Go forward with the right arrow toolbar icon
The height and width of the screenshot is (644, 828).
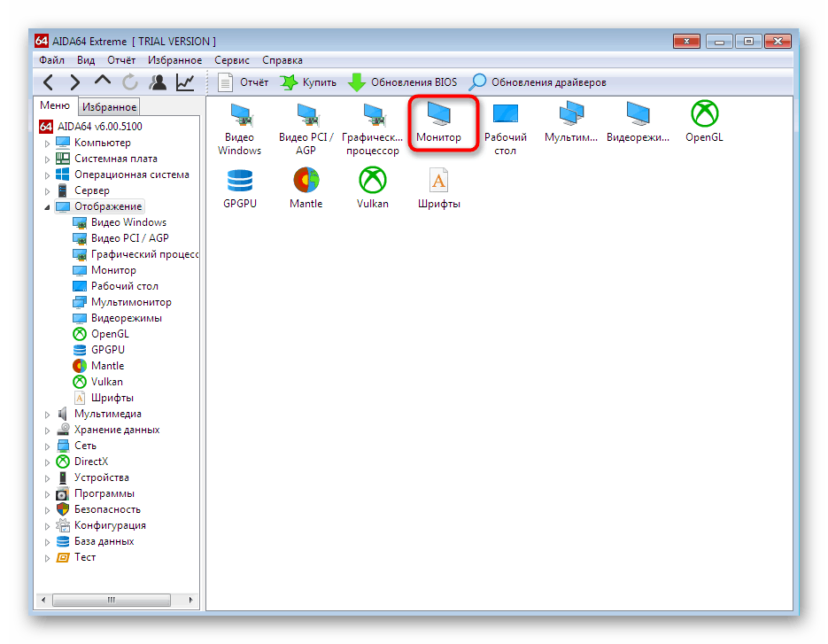click(75, 82)
